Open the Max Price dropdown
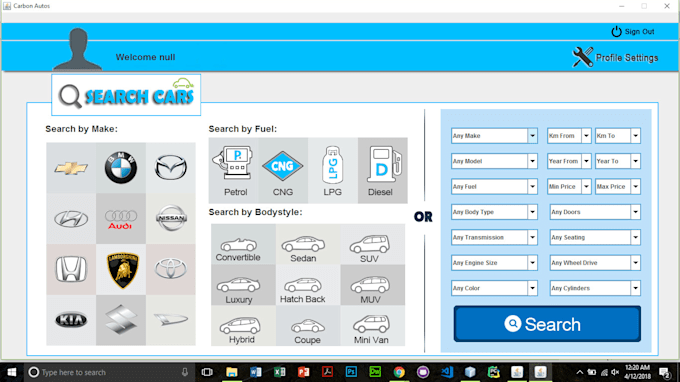680x382 pixels. pyautogui.click(x=618, y=186)
